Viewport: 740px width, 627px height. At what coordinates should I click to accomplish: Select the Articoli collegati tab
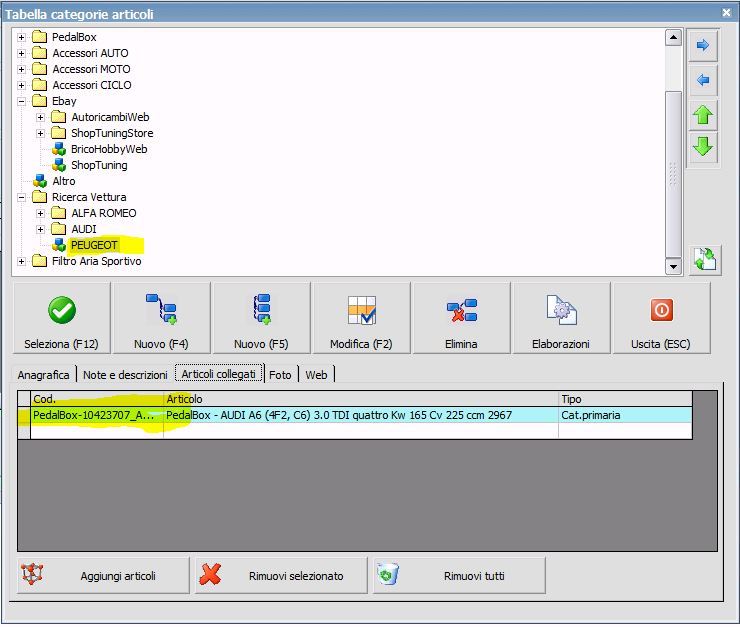pyautogui.click(x=219, y=374)
